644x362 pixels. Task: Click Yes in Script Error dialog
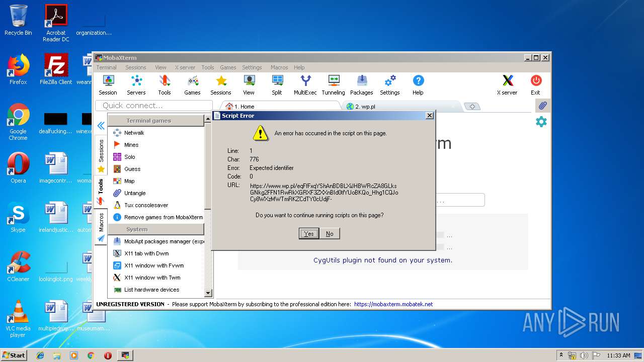(309, 233)
